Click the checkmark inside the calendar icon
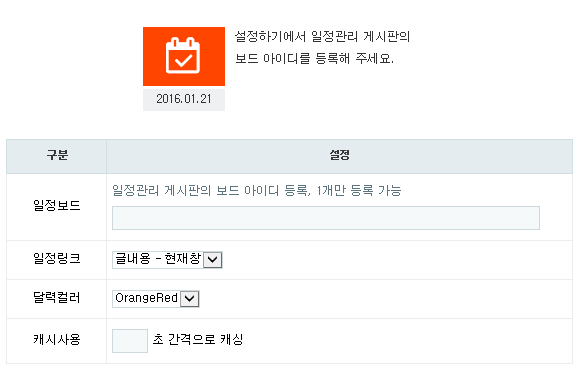The width and height of the screenshot is (578, 370). (x=183, y=60)
